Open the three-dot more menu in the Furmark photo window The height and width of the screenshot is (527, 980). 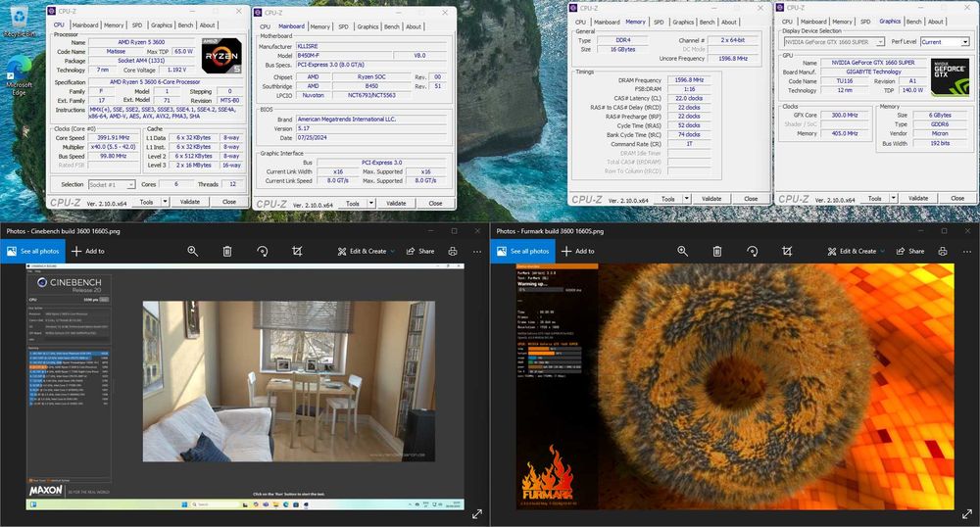tap(967, 251)
